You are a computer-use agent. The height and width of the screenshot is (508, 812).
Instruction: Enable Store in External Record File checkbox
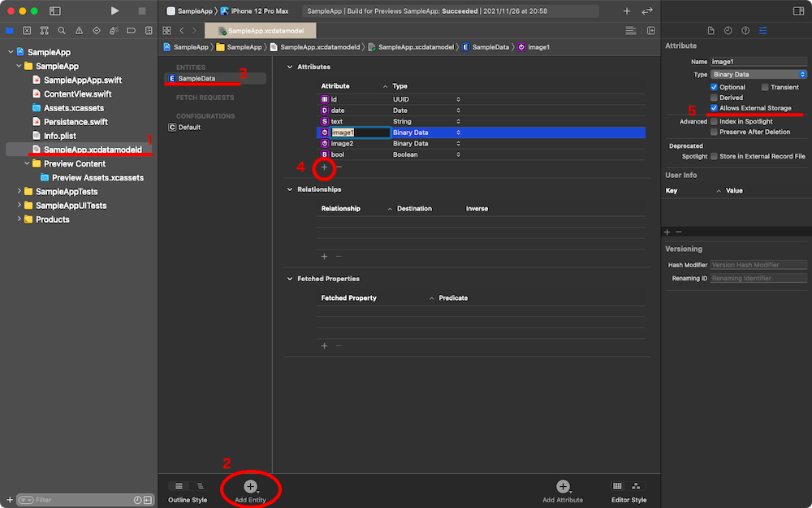coord(714,156)
